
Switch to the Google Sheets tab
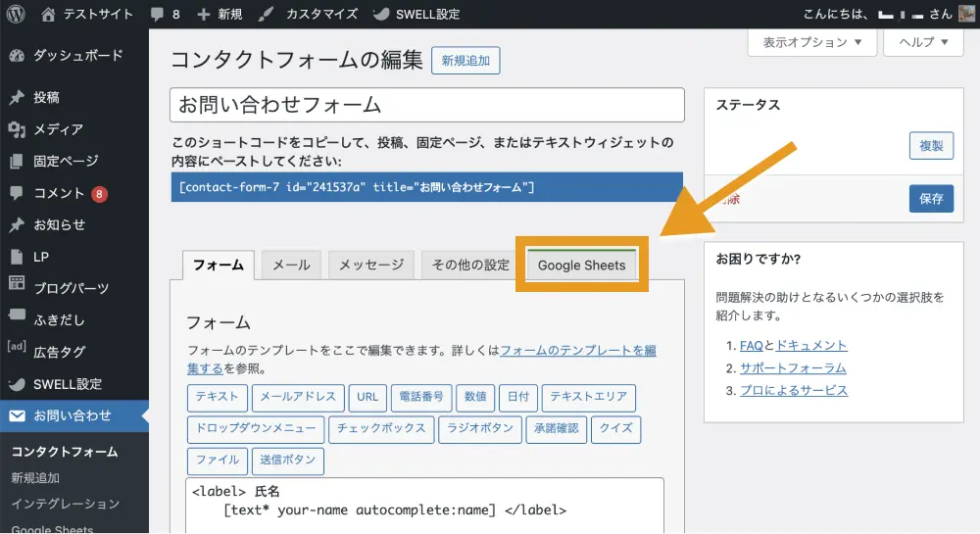[581, 265]
